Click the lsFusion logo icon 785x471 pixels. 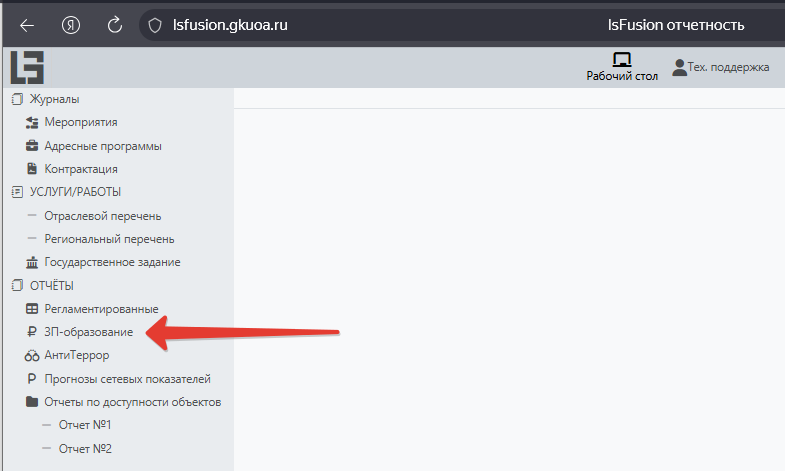point(27,67)
